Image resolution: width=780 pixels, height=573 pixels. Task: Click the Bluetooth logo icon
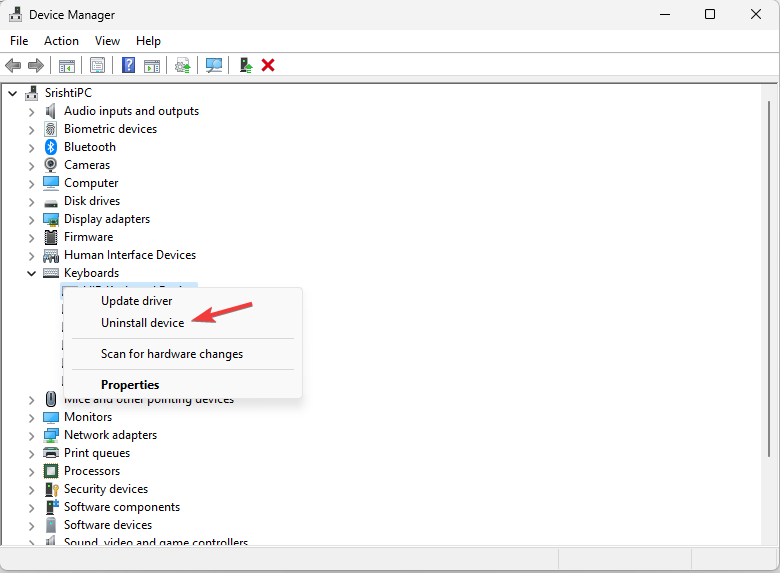pyautogui.click(x=51, y=147)
